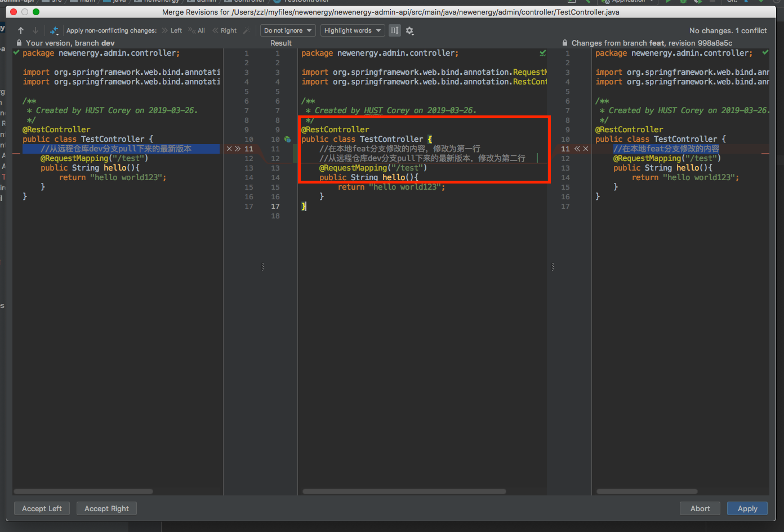784x532 pixels.
Task: Click '@RestController' annotation in left pane
Action: (x=56, y=129)
